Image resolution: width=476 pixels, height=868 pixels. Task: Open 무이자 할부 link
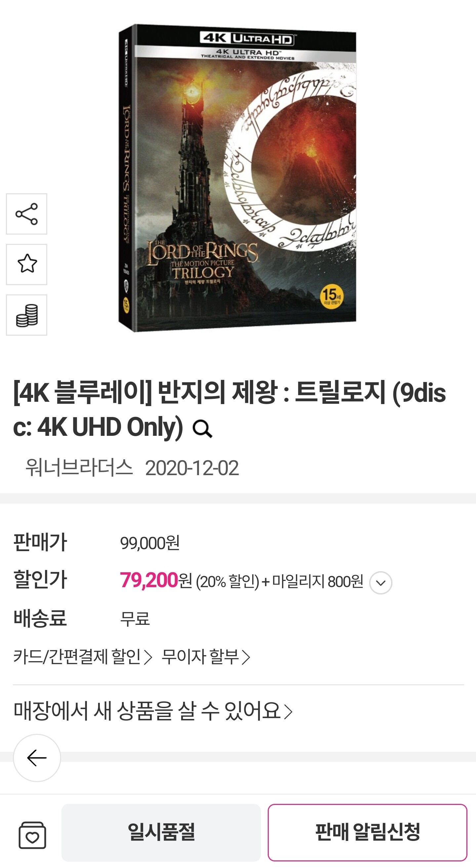(206, 657)
